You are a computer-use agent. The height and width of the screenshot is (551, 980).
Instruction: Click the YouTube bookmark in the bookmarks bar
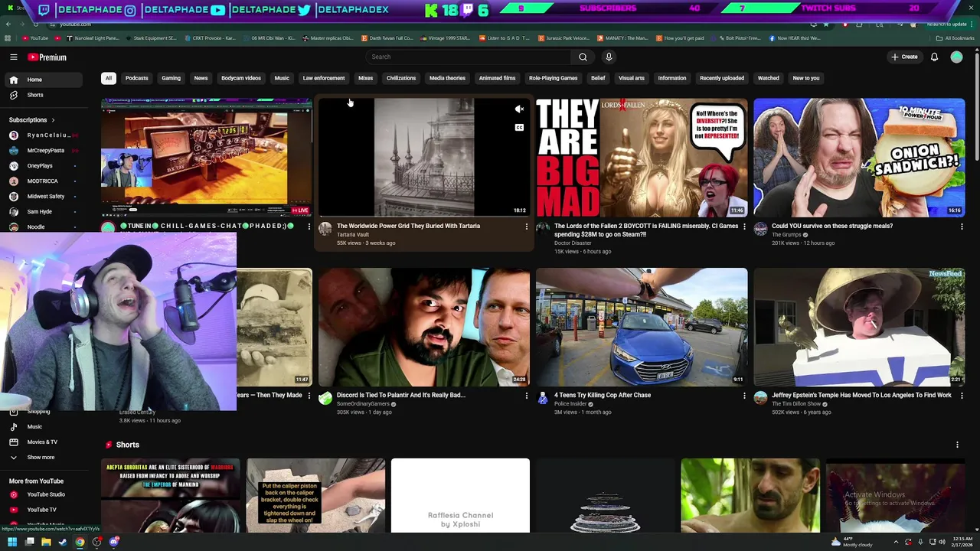[35, 38]
